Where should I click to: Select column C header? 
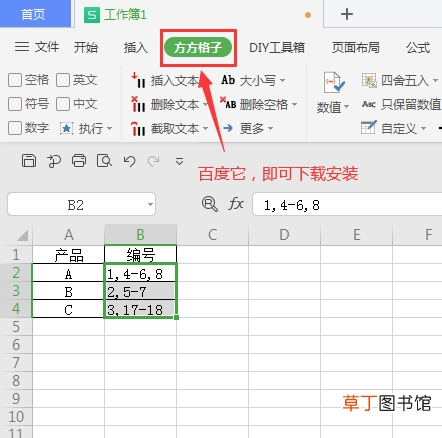[213, 235]
